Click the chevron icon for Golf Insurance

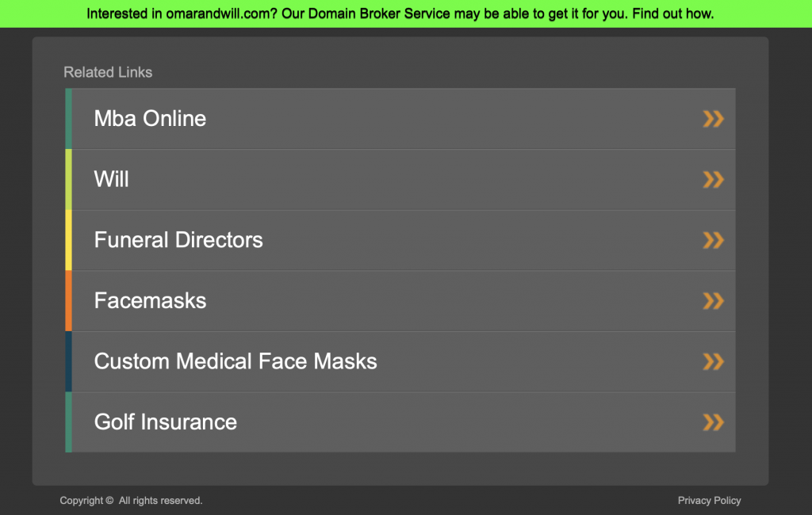pyautogui.click(x=713, y=422)
